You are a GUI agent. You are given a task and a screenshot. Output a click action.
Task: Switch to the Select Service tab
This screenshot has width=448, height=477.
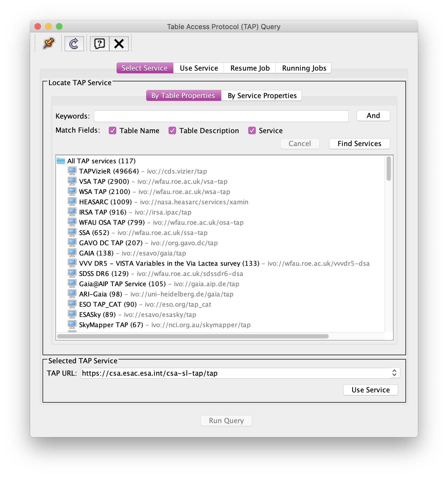[145, 68]
